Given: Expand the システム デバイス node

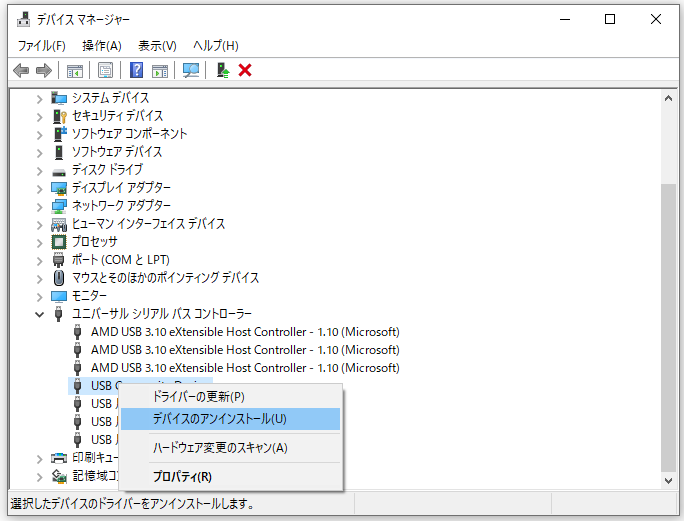Looking at the screenshot, I should tap(40, 99).
